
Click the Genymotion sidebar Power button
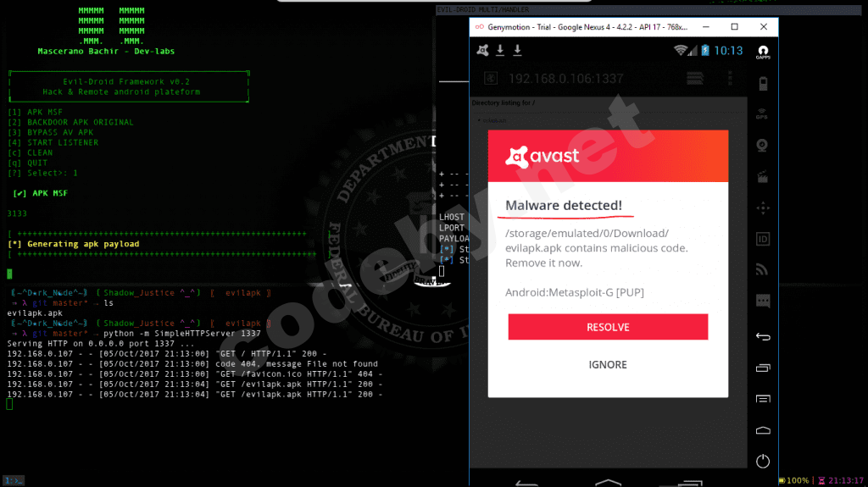pos(763,461)
